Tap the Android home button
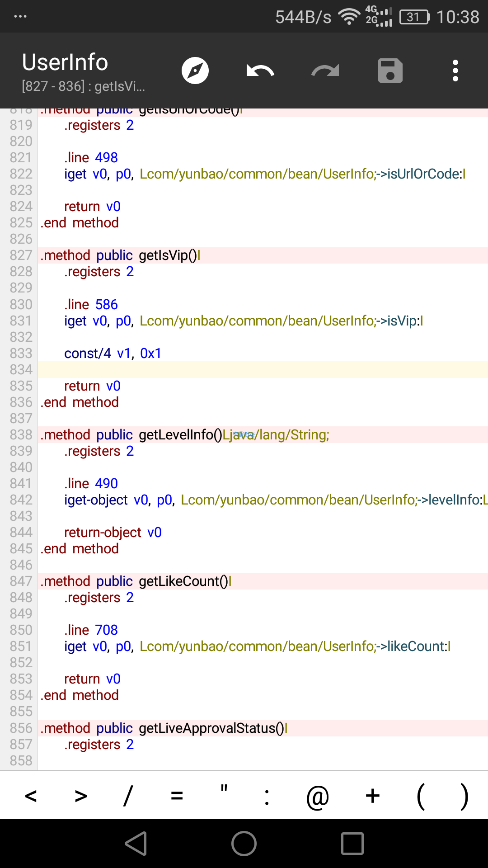Viewport: 488px width, 868px height. (x=244, y=844)
